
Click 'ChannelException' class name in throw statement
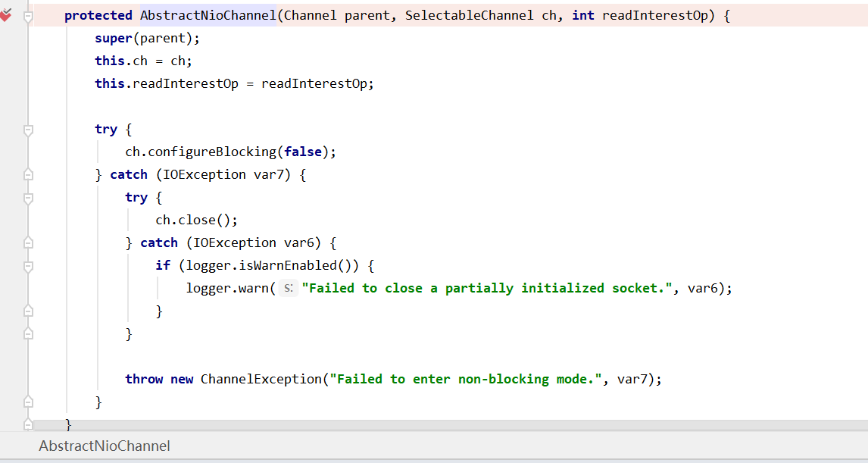pyautogui.click(x=261, y=379)
